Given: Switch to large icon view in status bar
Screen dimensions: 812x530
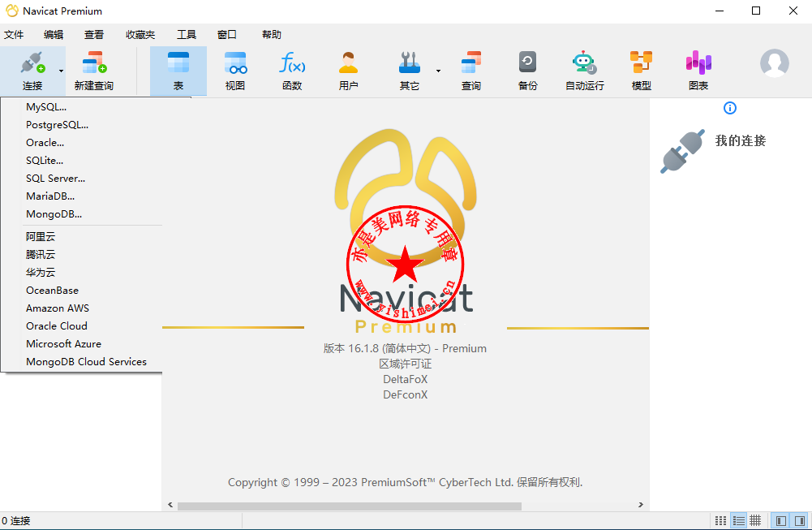Looking at the screenshot, I should tap(720, 521).
